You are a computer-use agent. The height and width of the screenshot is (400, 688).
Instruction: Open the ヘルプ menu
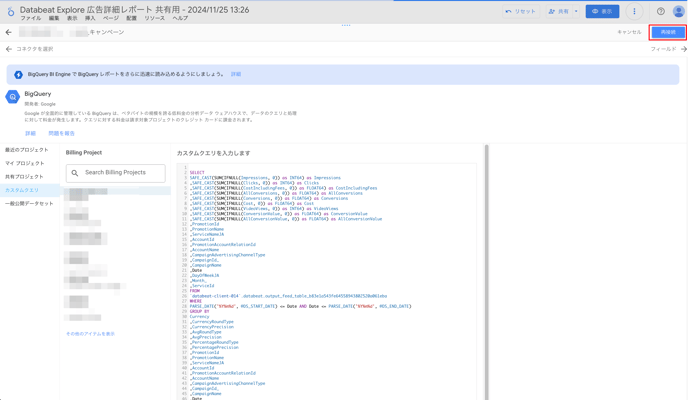[180, 18]
